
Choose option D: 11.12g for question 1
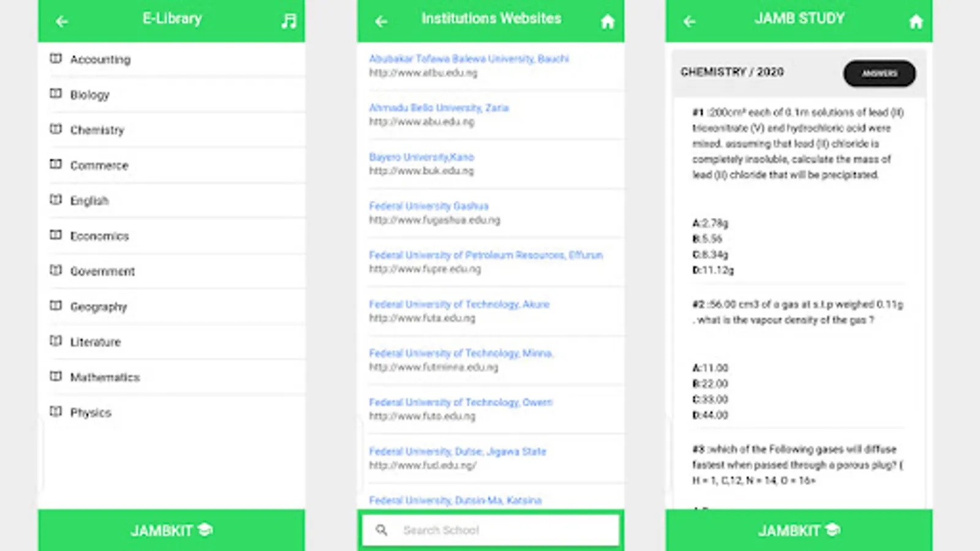tap(713, 270)
